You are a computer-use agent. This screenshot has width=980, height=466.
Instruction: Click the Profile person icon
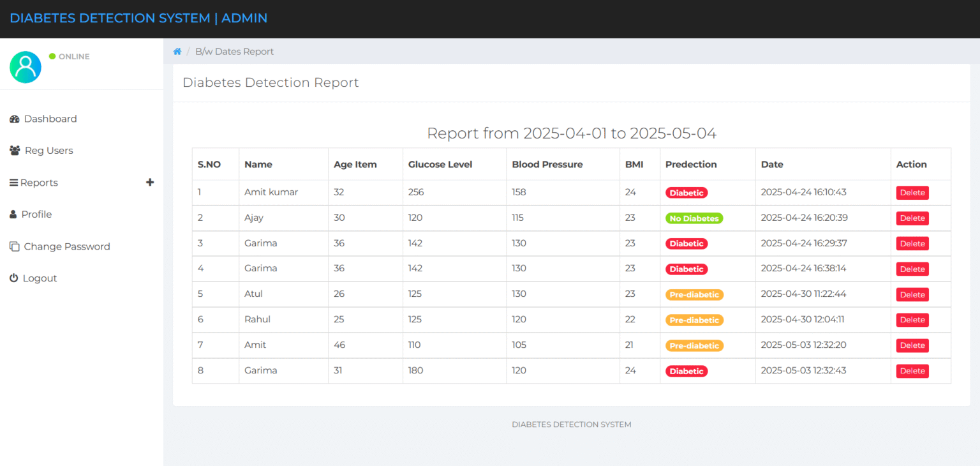click(x=14, y=214)
